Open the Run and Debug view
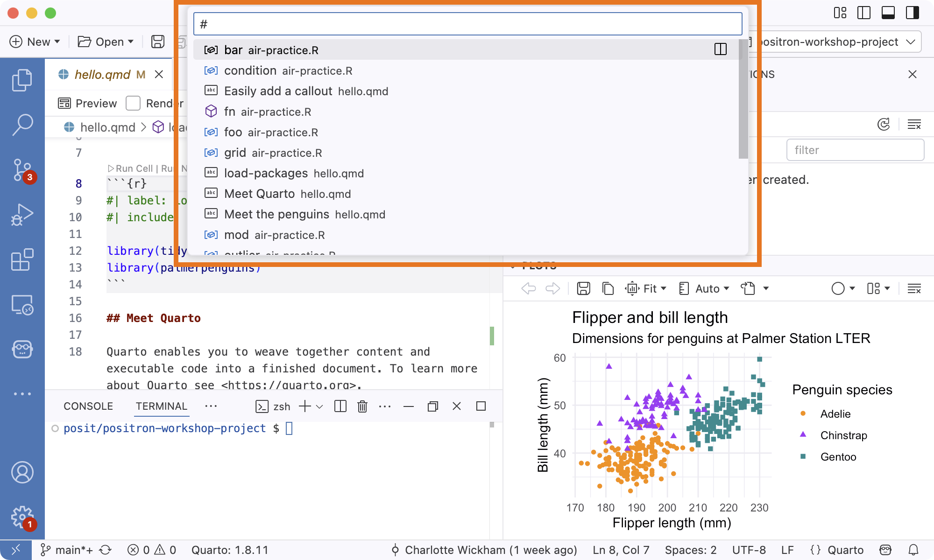Viewport: 934px width, 560px height. point(22,215)
